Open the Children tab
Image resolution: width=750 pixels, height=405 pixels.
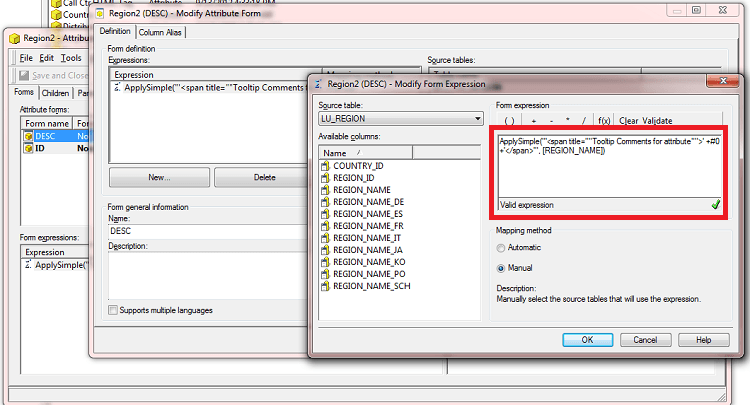[56, 93]
